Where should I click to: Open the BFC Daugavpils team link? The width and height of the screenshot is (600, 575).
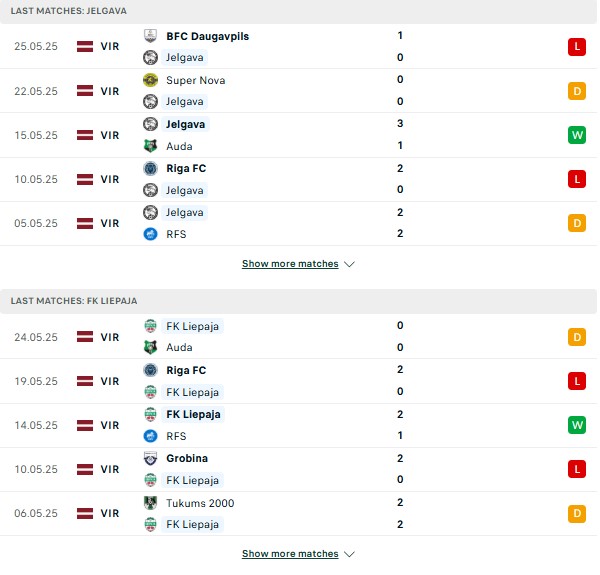(207, 36)
